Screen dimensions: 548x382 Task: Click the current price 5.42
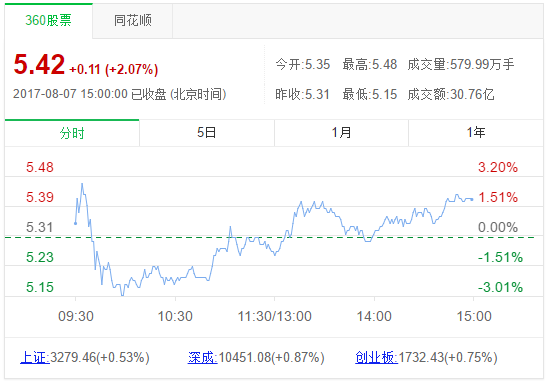[x=39, y=65]
